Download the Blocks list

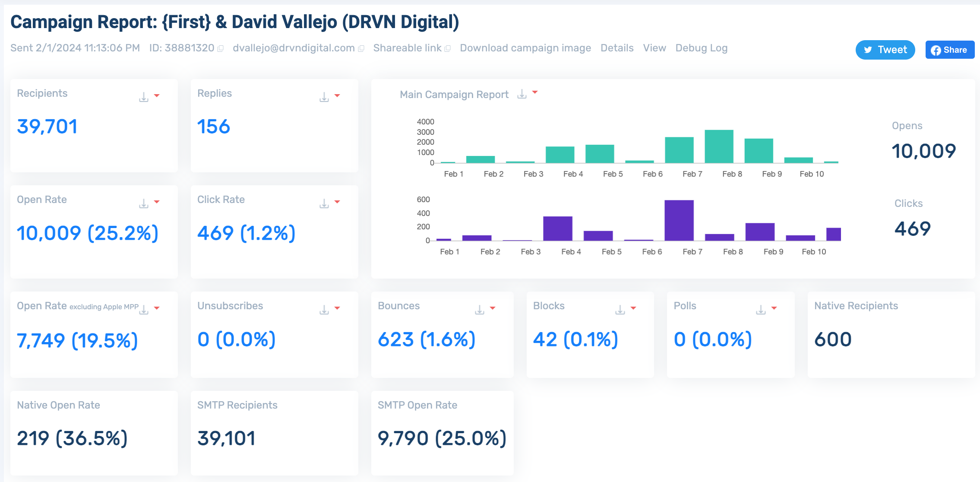(620, 310)
